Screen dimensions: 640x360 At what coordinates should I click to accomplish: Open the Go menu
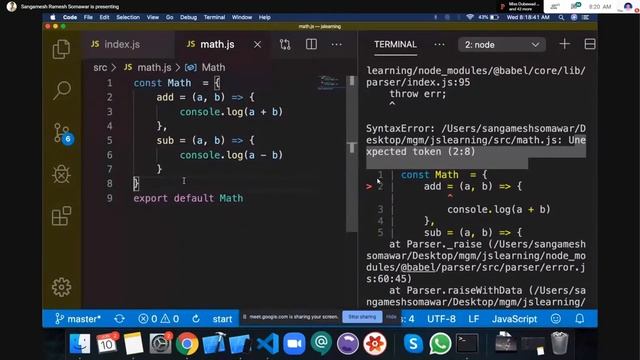click(x=169, y=18)
